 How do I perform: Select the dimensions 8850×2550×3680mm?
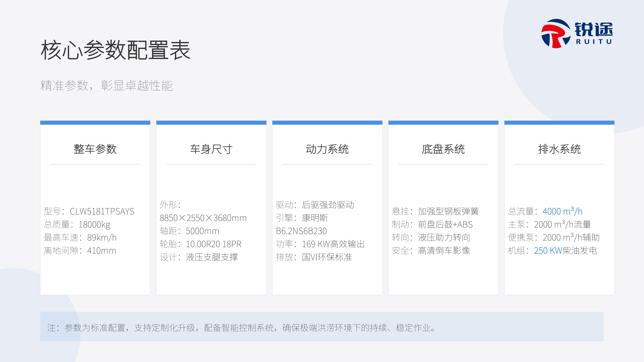[203, 218]
